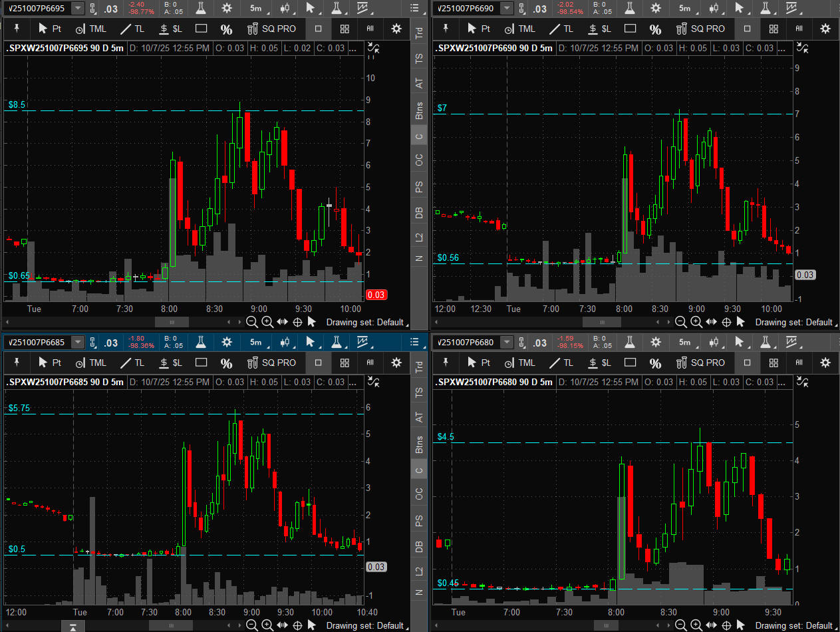Toggle pin on P6680 drawing toolbar
Image resolution: width=840 pixels, height=632 pixels.
446,363
